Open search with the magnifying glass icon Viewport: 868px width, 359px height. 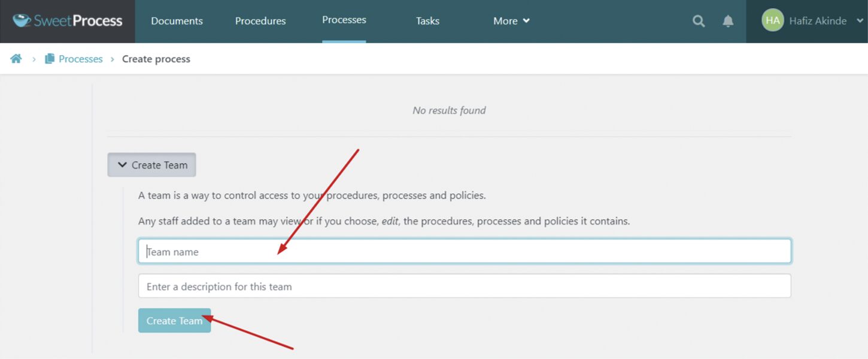pyautogui.click(x=699, y=21)
